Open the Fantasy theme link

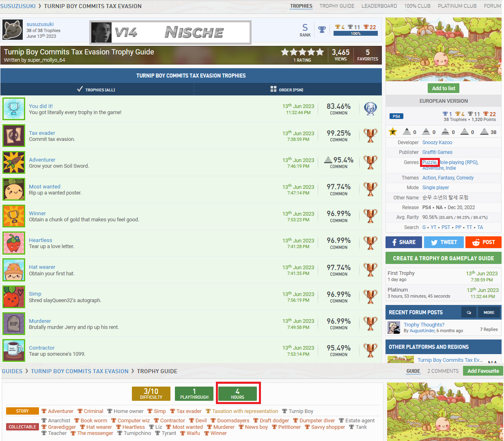pyautogui.click(x=446, y=178)
